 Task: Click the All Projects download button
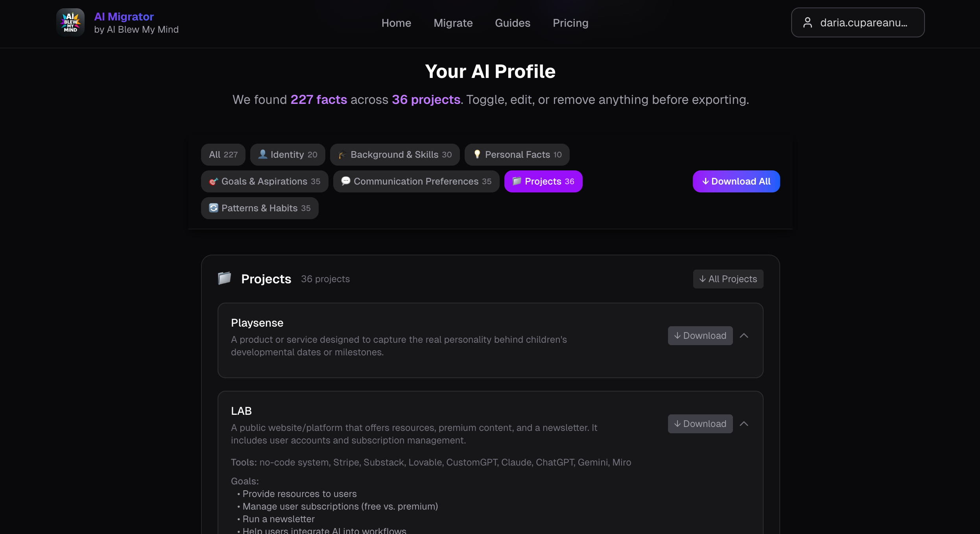click(728, 279)
